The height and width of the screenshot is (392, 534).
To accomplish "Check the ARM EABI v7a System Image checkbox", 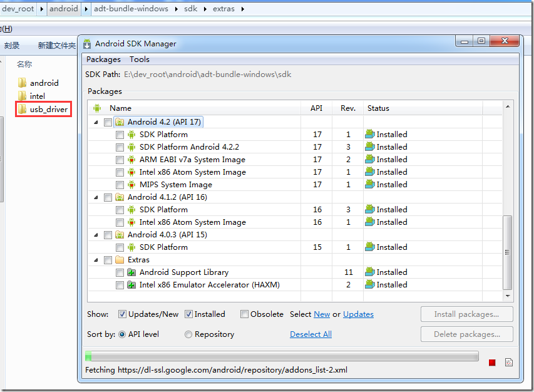I will [120, 160].
